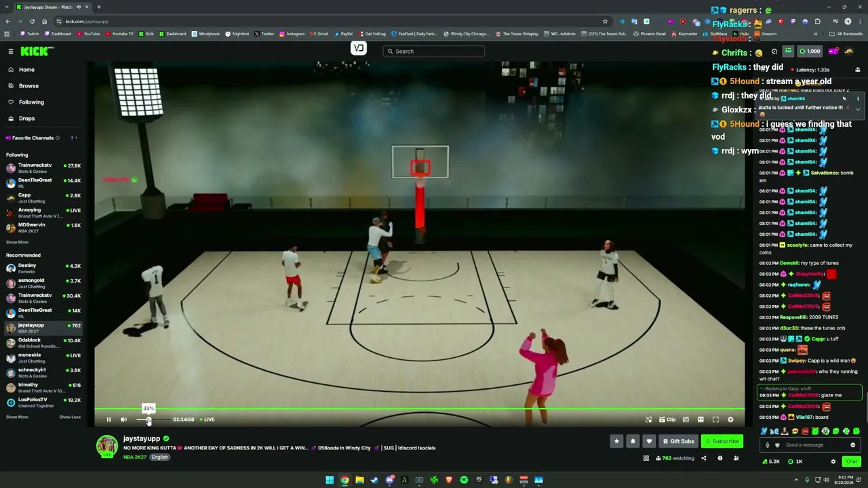This screenshot has height=488, width=868.
Task: Click the report stream icon
Action: [736, 458]
